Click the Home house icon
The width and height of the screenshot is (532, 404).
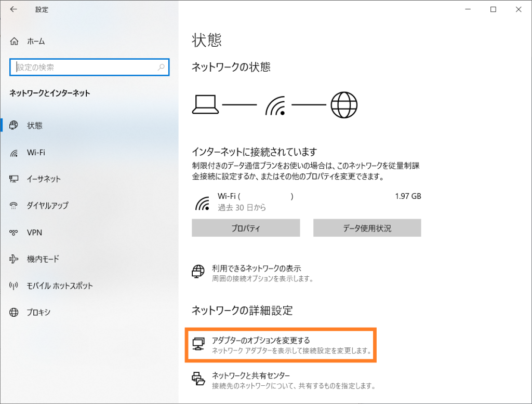[x=14, y=42]
